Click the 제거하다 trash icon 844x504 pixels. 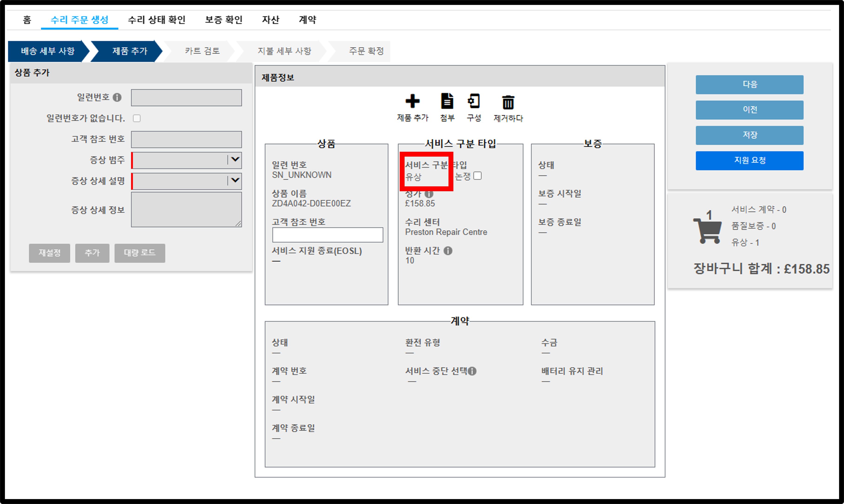508,102
